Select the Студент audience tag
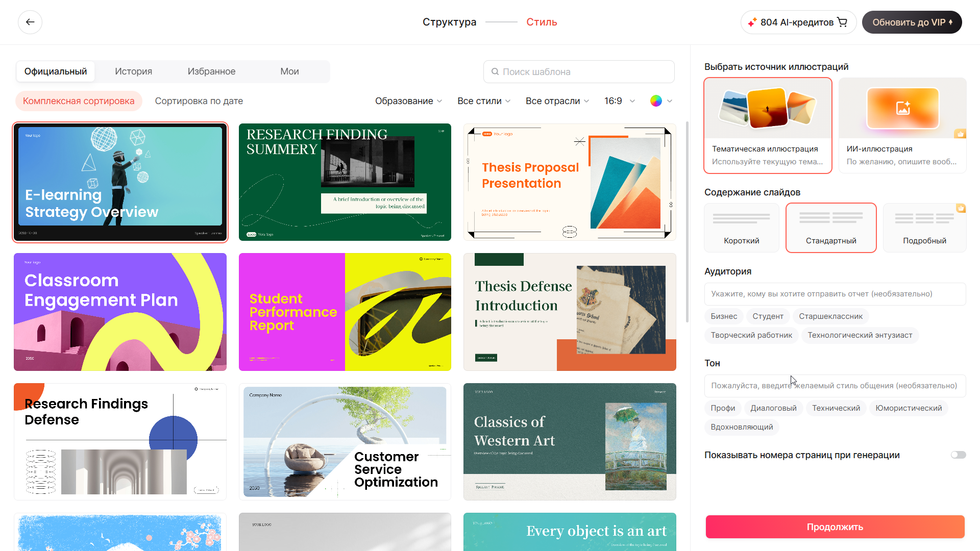The width and height of the screenshot is (980, 551). point(768,316)
